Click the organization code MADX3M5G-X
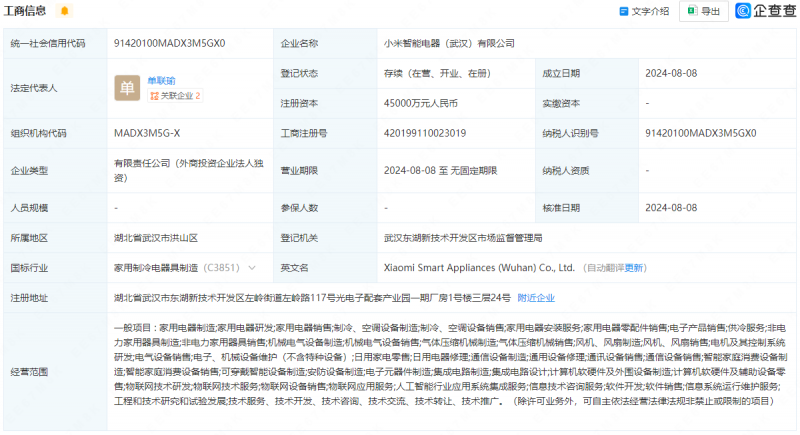The width and height of the screenshot is (800, 435). click(x=147, y=132)
